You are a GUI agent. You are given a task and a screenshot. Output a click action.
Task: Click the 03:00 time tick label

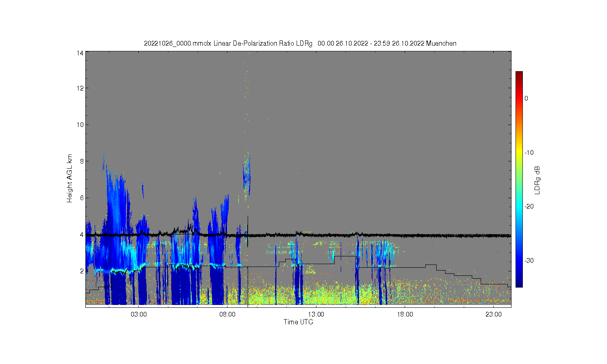pos(139,315)
